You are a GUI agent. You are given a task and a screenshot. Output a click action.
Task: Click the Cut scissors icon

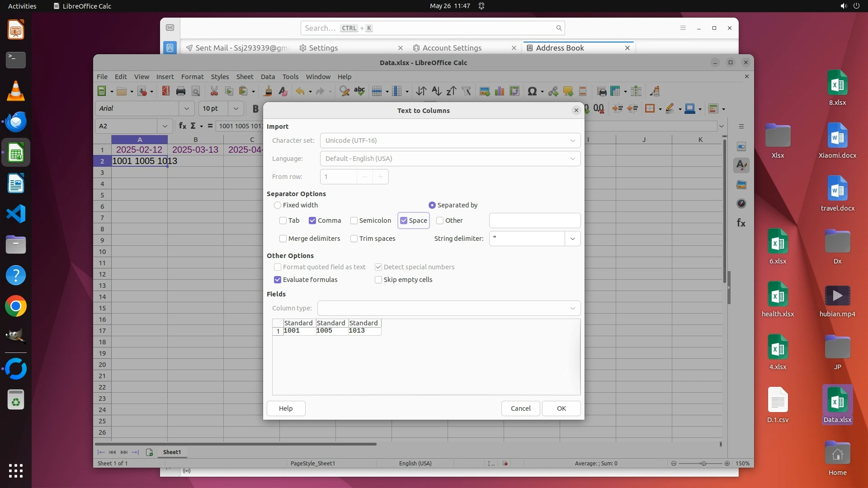(214, 91)
